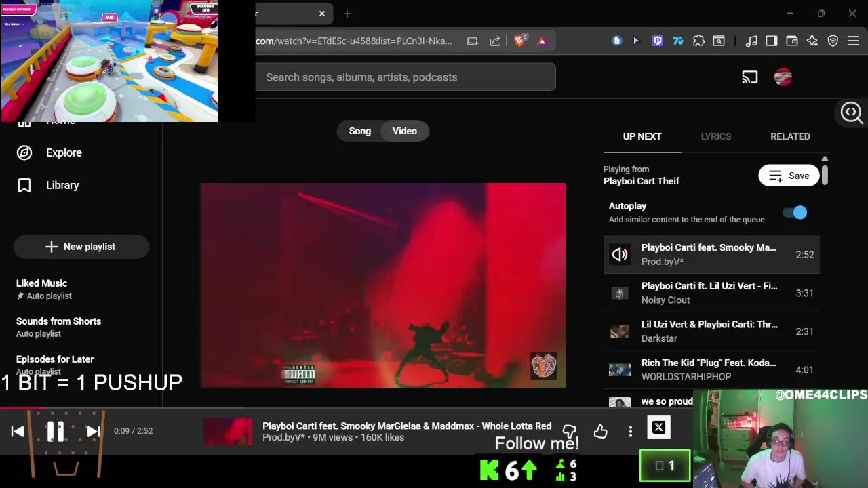Image resolution: width=868 pixels, height=488 pixels.
Task: Click the purple P extension icon
Action: pyautogui.click(x=657, y=41)
